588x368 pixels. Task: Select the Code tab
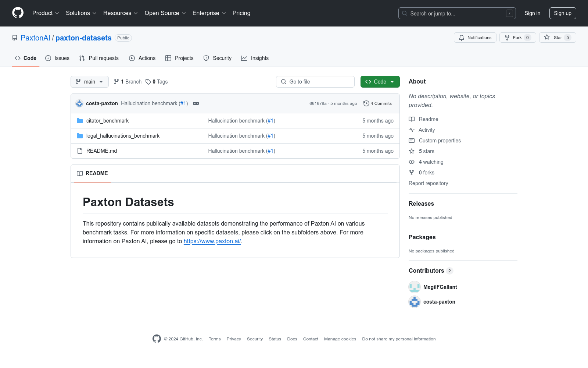[26, 58]
